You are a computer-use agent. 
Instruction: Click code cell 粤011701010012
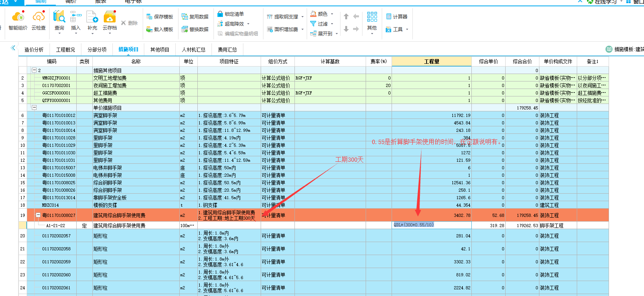[x=52, y=115]
